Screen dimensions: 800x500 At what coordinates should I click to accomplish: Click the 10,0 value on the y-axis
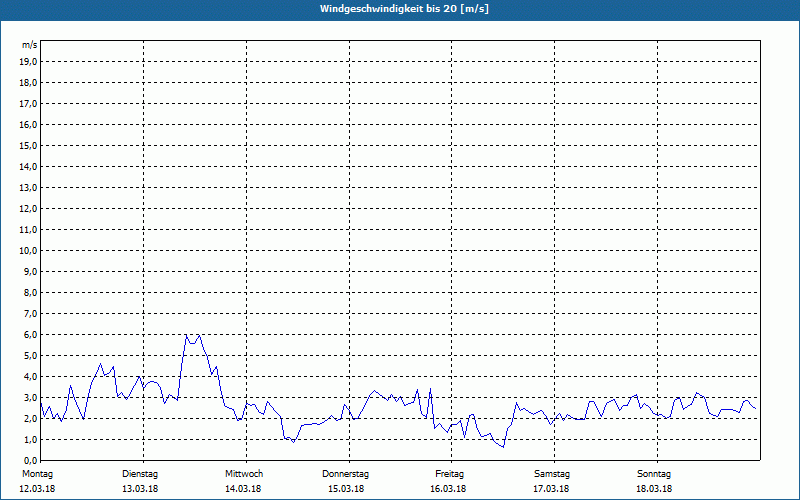(29, 251)
